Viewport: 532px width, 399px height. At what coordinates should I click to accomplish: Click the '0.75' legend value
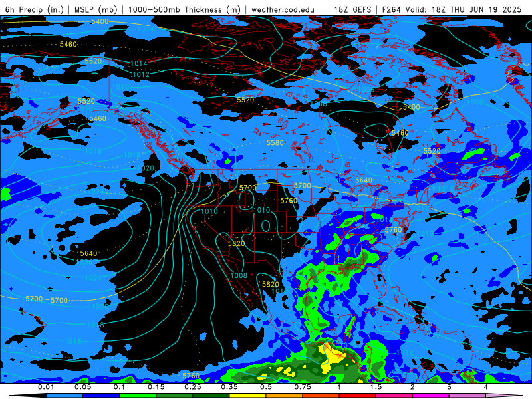pos(303,387)
